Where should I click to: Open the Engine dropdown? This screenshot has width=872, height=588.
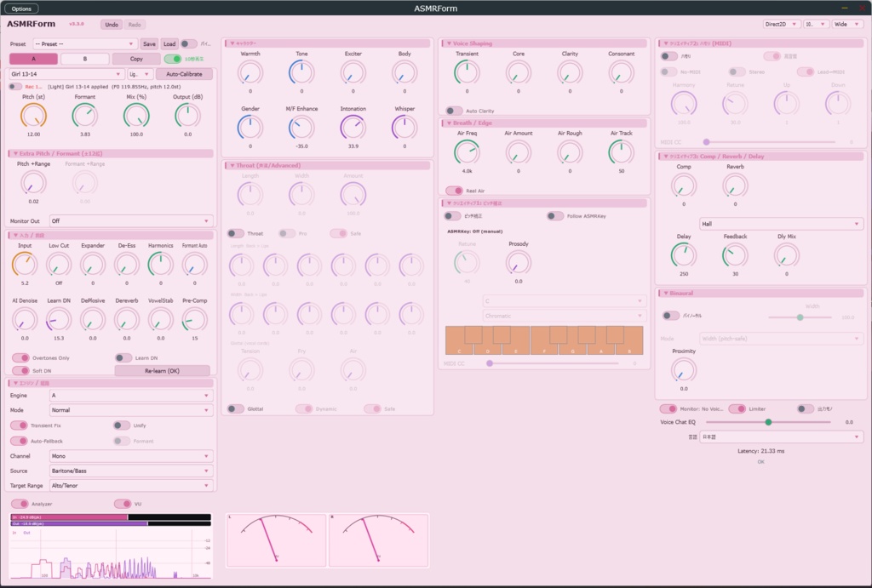pyautogui.click(x=130, y=396)
